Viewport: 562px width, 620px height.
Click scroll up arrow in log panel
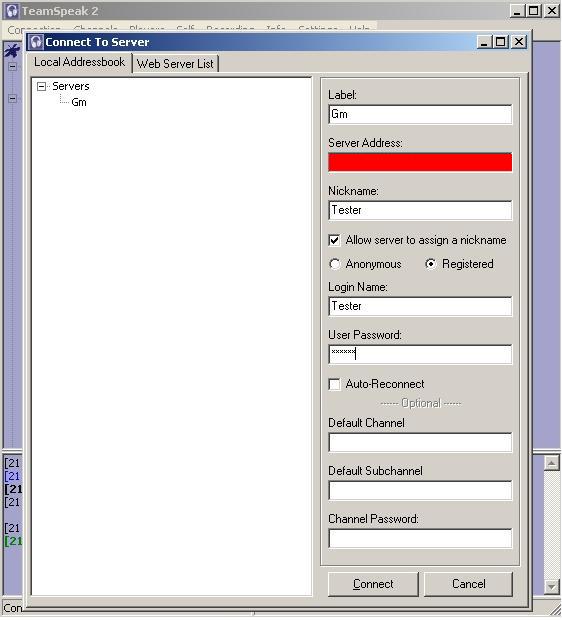551,463
